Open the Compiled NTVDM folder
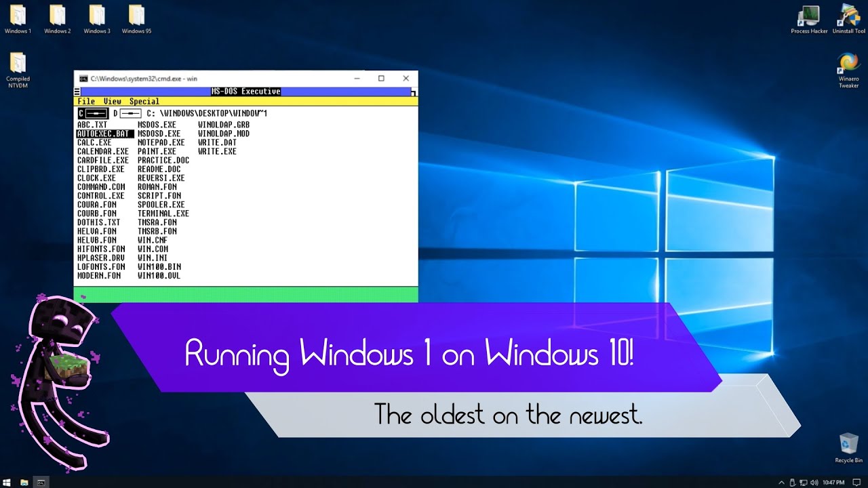 tap(18, 70)
